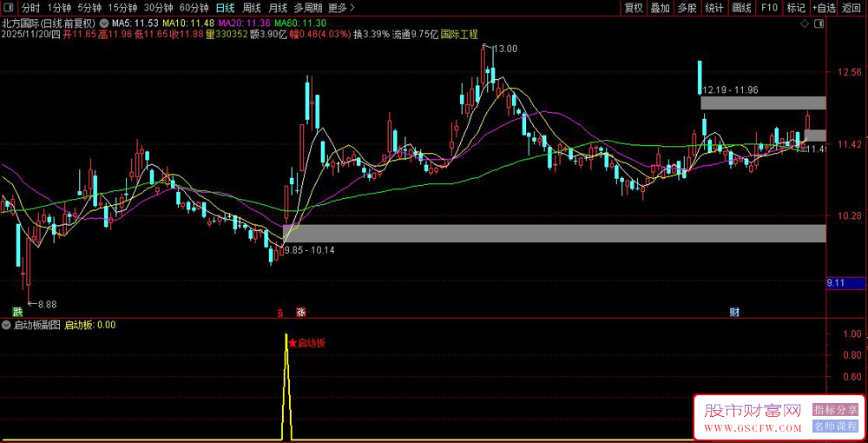Click the red 涨 marker icon
Viewport: 868px width, 443px height.
301,312
